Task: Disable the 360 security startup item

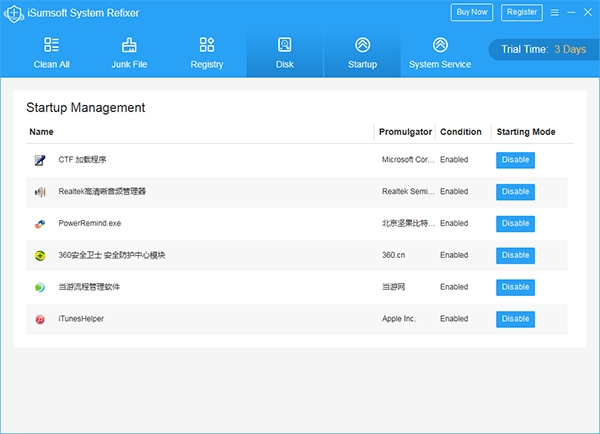Action: 515,255
